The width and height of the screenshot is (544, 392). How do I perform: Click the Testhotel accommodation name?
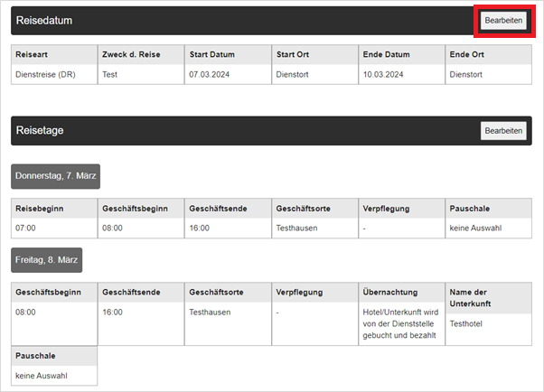(x=468, y=323)
